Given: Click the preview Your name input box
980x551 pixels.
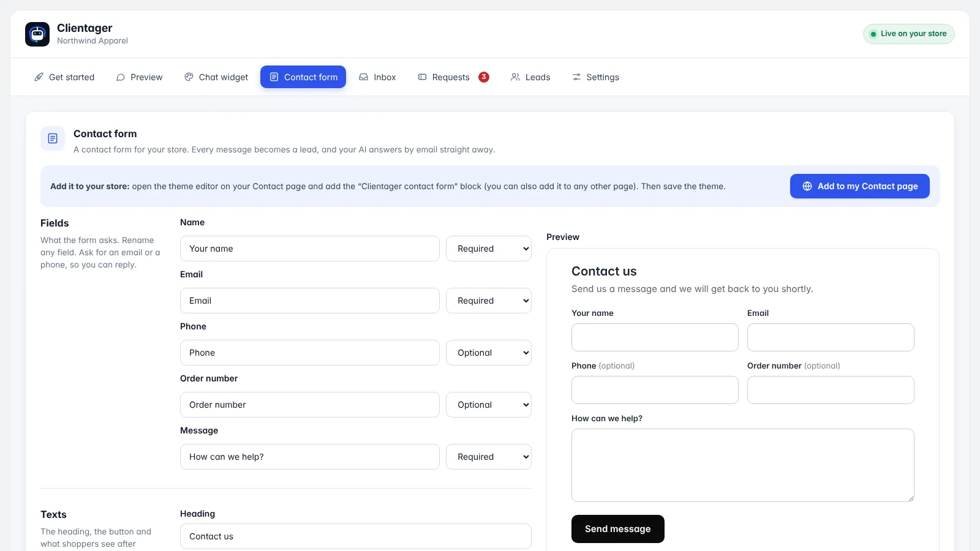Looking at the screenshot, I should pyautogui.click(x=655, y=337).
